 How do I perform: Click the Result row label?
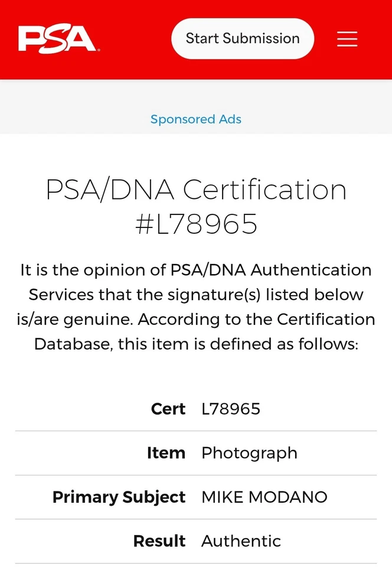point(159,541)
